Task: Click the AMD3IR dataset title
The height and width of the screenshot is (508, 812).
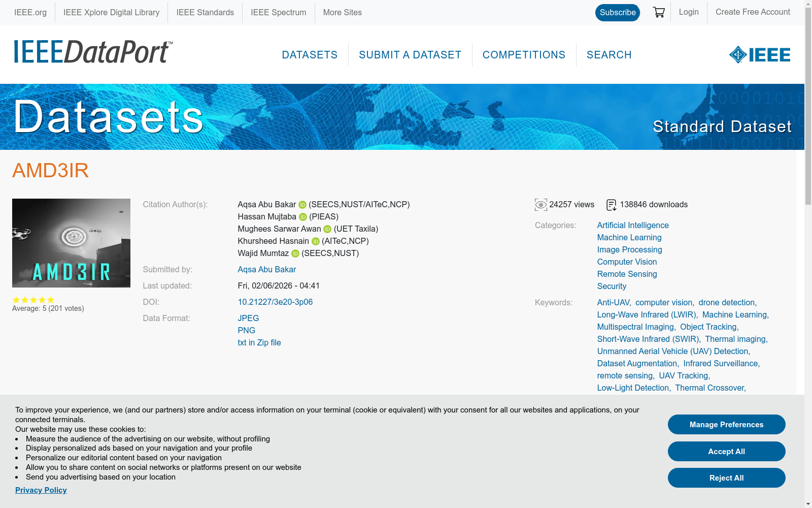Action: tap(50, 171)
